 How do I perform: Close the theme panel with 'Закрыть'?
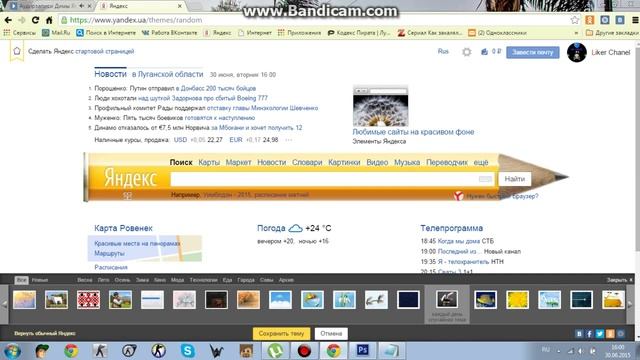coord(619,280)
